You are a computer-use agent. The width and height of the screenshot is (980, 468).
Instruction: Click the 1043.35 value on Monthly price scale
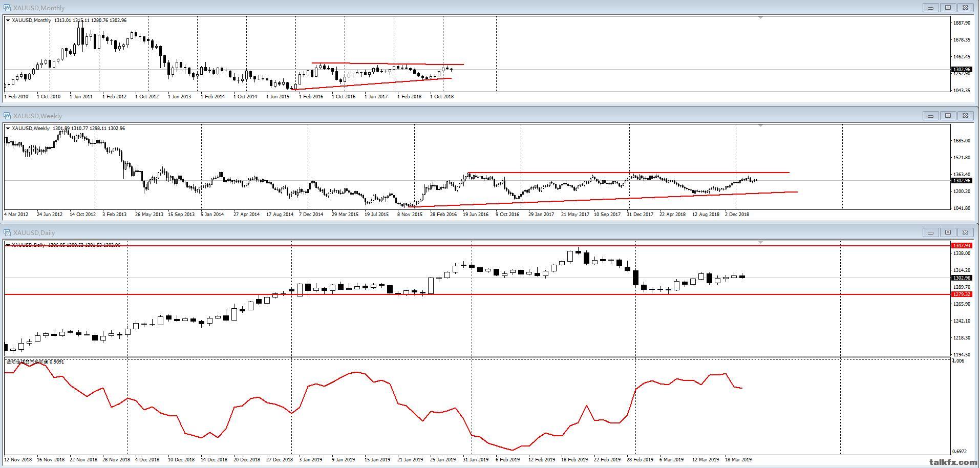[962, 91]
